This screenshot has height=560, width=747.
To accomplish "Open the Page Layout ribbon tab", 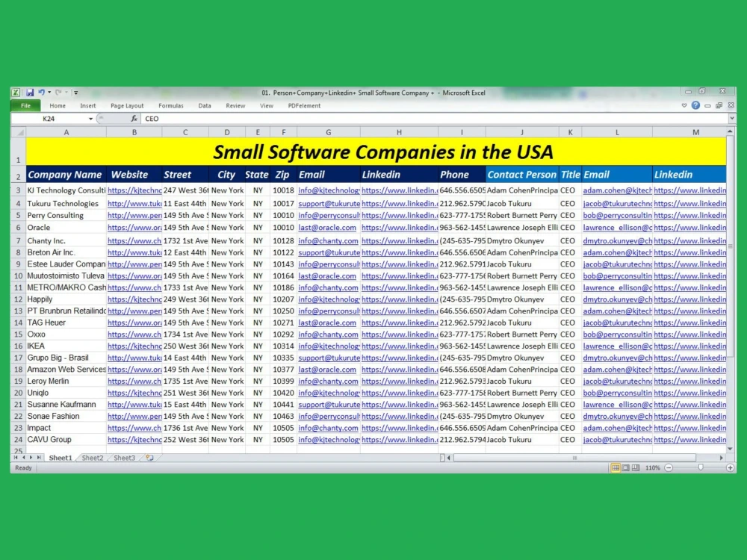I will (127, 106).
